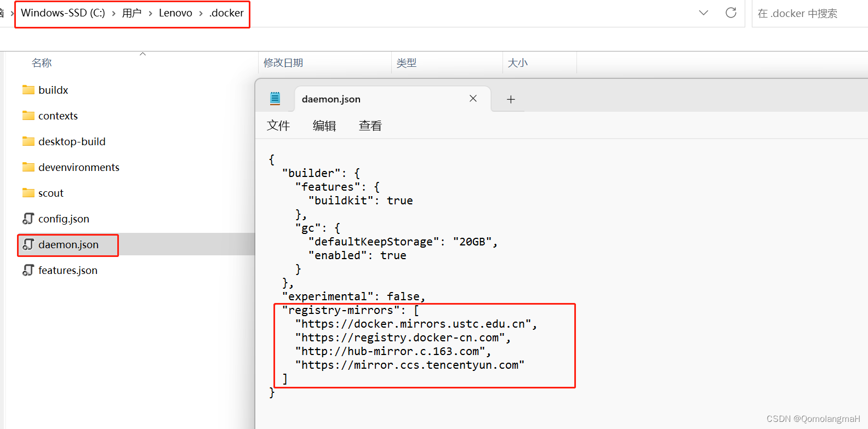Click the mirror.ccs.tencentyun.com URL line
Viewport: 868px width, 429px height.
(x=410, y=365)
